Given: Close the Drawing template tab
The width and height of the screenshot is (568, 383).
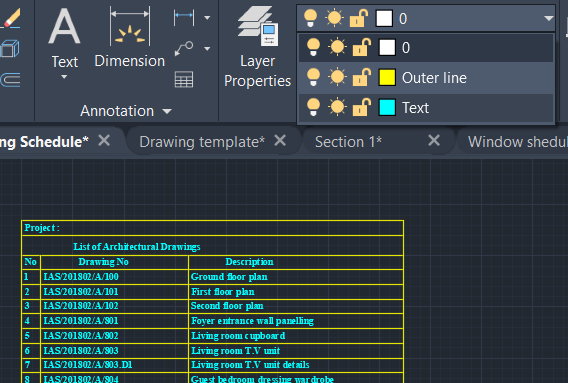Looking at the screenshot, I should 280,141.
